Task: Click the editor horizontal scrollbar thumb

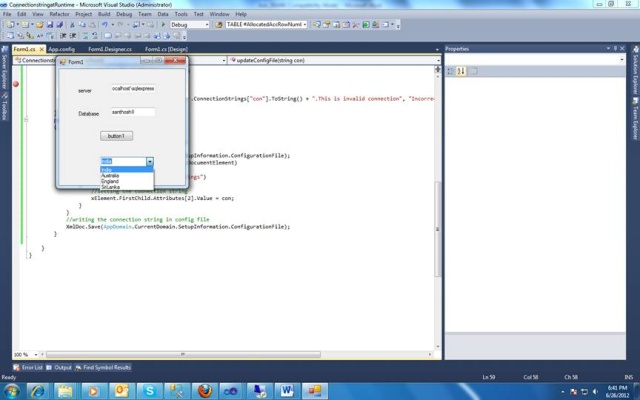Action: [183, 354]
